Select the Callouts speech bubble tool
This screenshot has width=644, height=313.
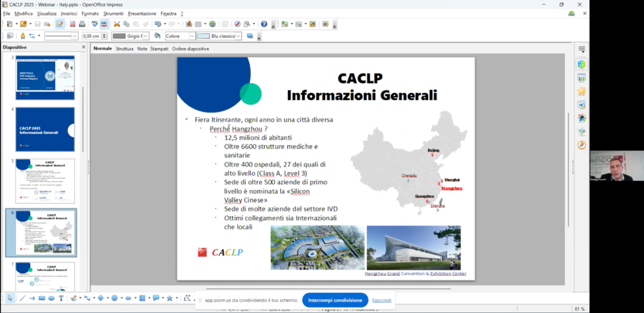pyautogui.click(x=156, y=298)
